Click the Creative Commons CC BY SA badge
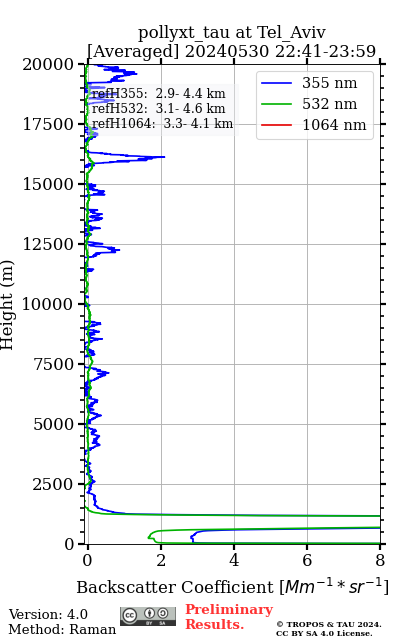Viewport: 400px width, 640px height. pos(148,616)
